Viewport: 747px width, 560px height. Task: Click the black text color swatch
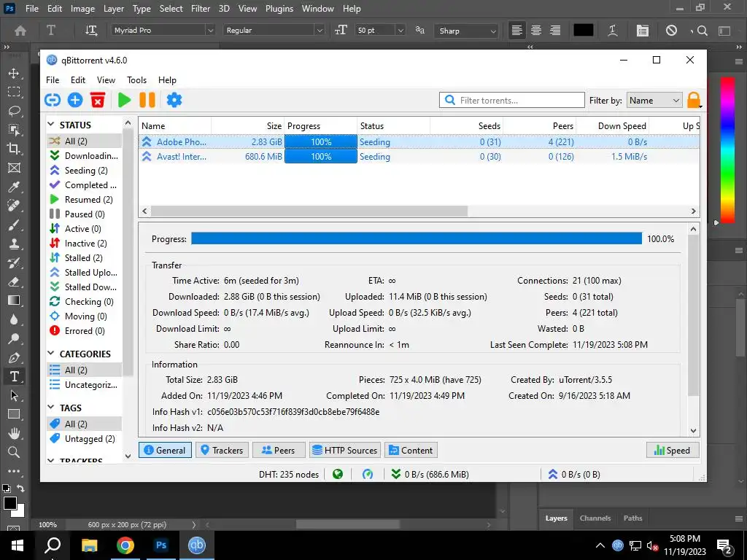click(x=584, y=31)
